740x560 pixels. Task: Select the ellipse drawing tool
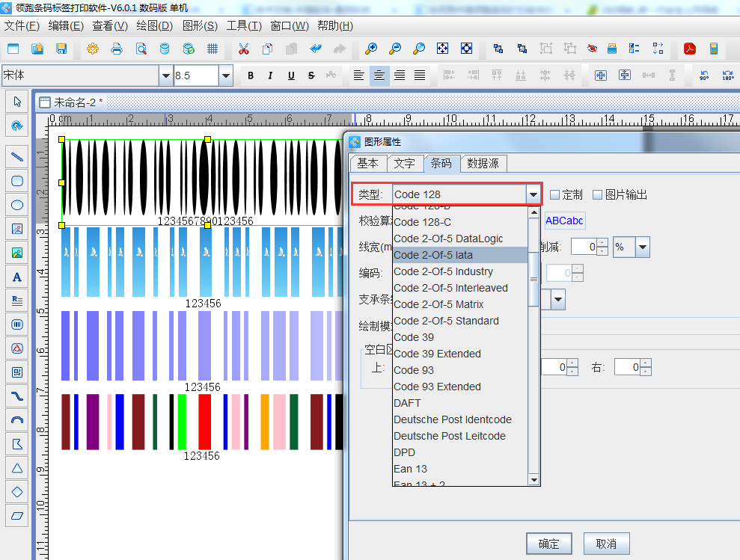[x=17, y=205]
